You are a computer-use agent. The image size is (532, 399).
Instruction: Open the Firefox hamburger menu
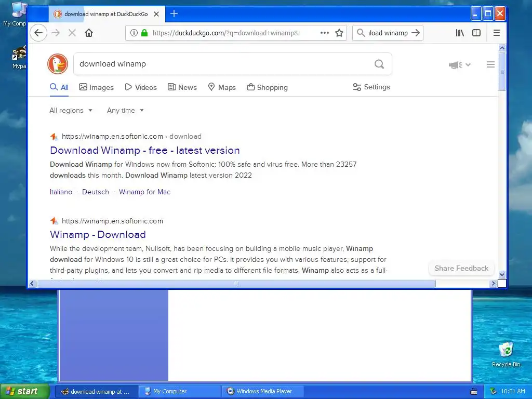(x=496, y=33)
